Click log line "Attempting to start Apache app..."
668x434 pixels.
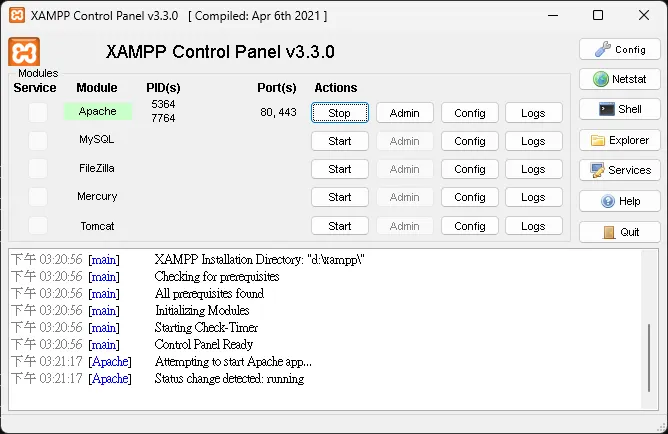coord(233,362)
